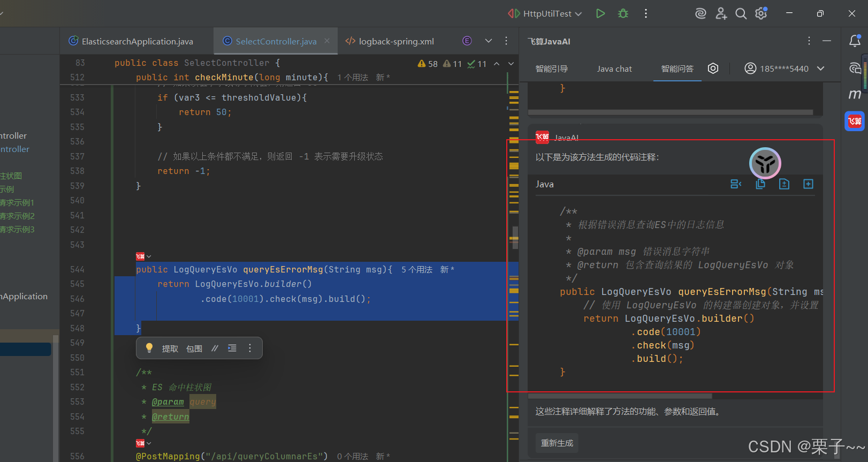Open Search Everywhere magnifier
The width and height of the screenshot is (868, 462).
pos(741,13)
